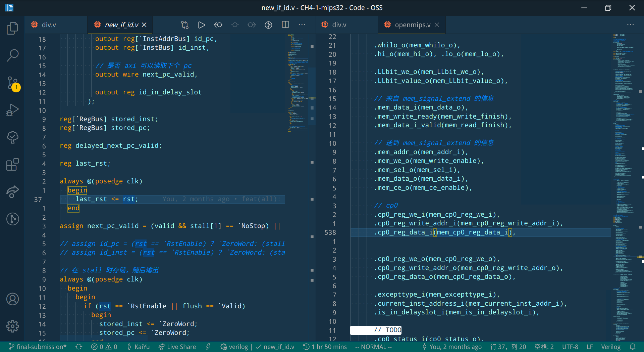The image size is (644, 352).
Task: Open More Actions menu of right editor group
Action: 631,25
